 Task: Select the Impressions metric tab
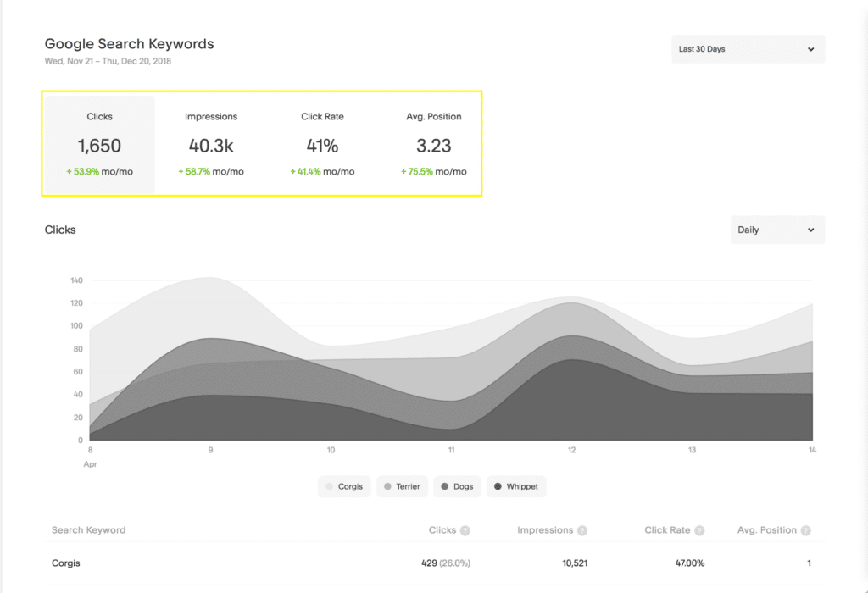211,144
